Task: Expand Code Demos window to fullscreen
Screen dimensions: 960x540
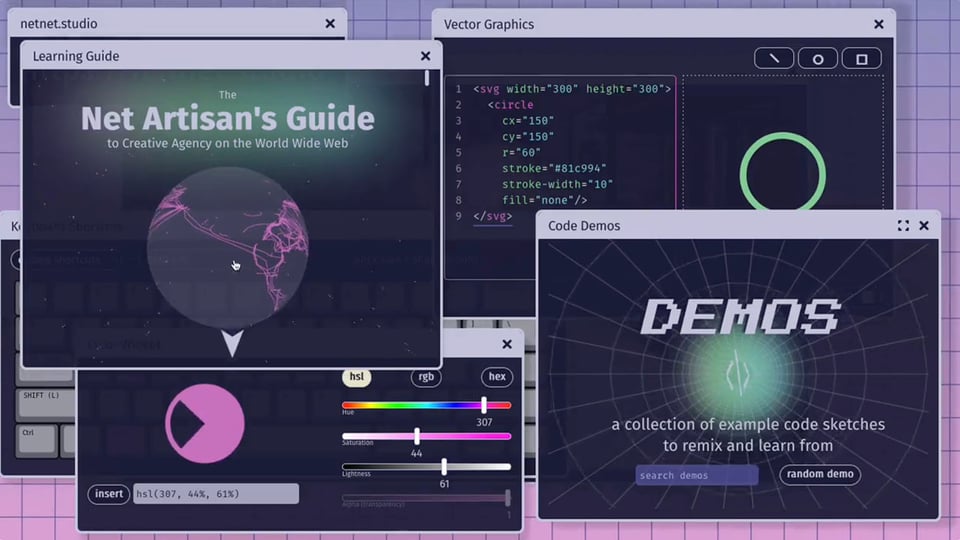Action: click(903, 225)
